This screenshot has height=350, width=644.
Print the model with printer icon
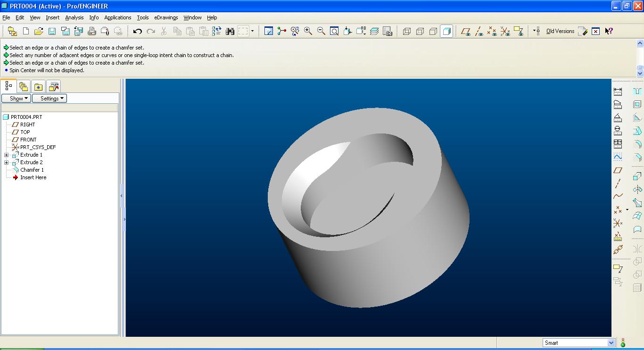[91, 31]
